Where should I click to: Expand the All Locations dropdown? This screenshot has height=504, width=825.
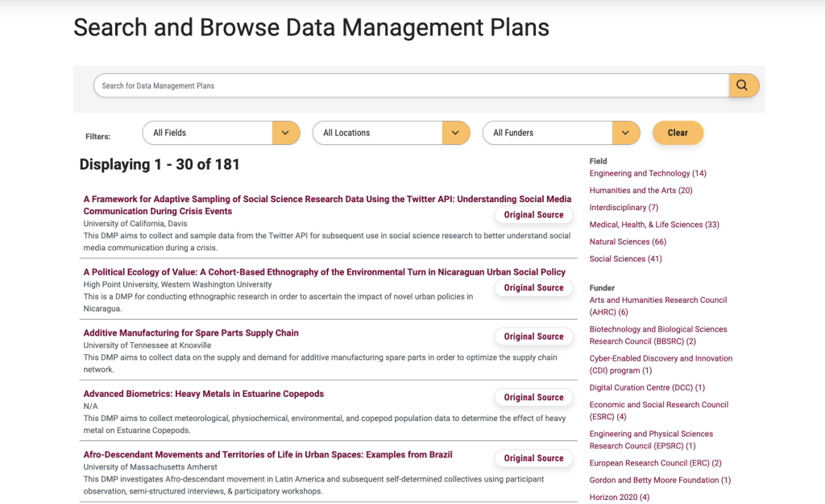tap(391, 133)
